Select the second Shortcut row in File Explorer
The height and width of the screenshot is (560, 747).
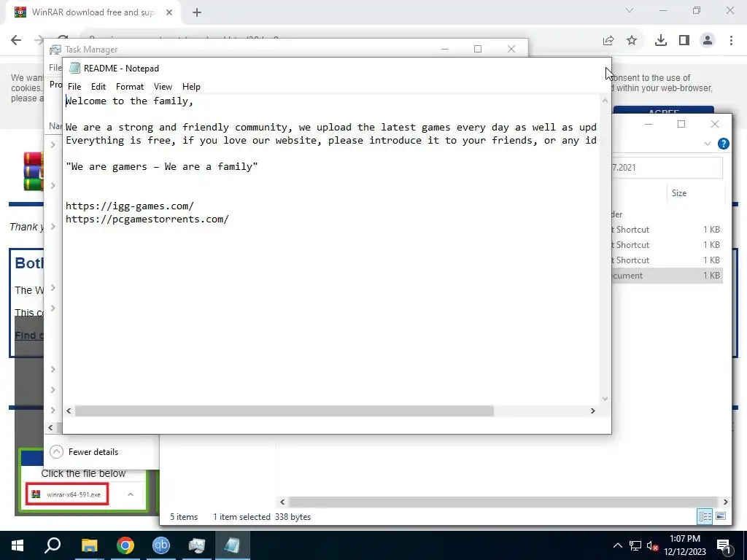(x=667, y=245)
